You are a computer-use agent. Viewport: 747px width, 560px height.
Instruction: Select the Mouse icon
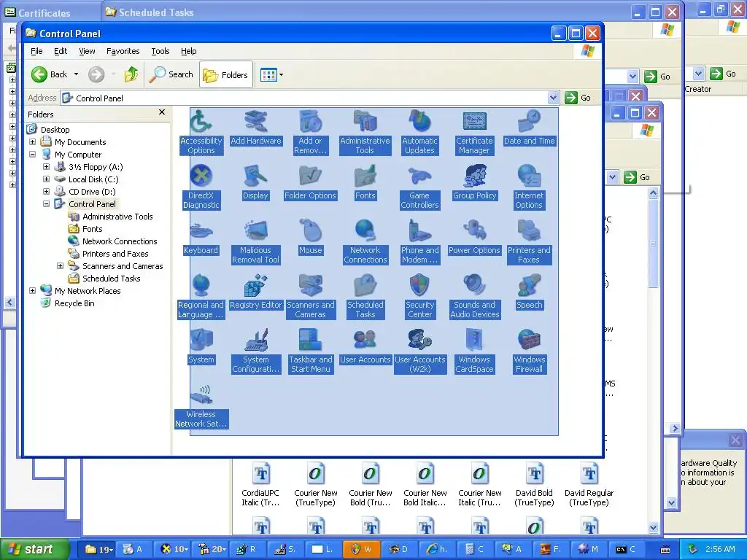click(310, 237)
